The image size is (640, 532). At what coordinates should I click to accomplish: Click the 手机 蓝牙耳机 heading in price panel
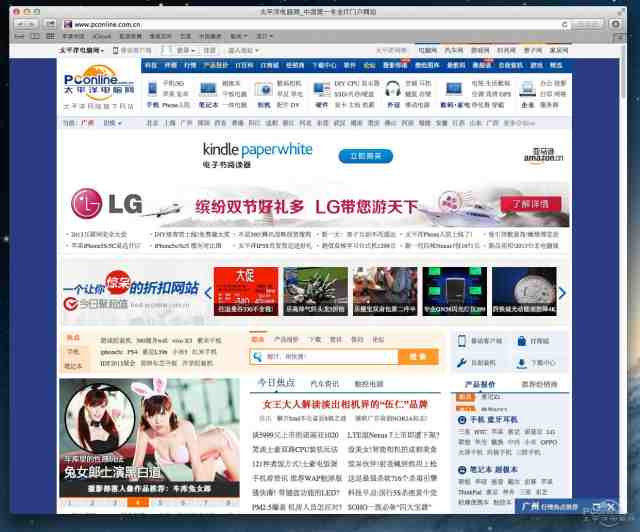pos(494,419)
